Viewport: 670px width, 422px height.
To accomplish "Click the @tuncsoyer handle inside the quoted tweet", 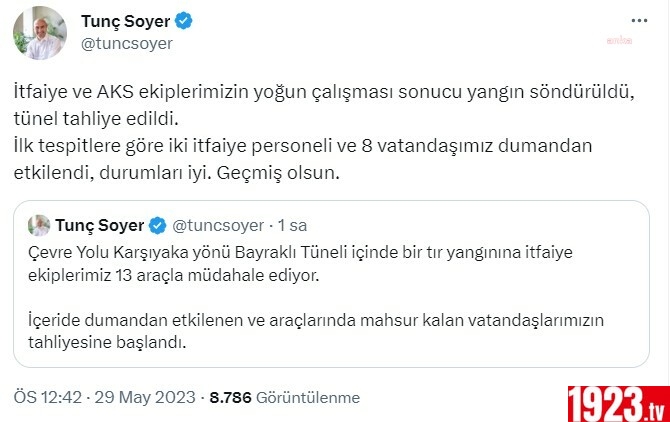I will (x=218, y=226).
